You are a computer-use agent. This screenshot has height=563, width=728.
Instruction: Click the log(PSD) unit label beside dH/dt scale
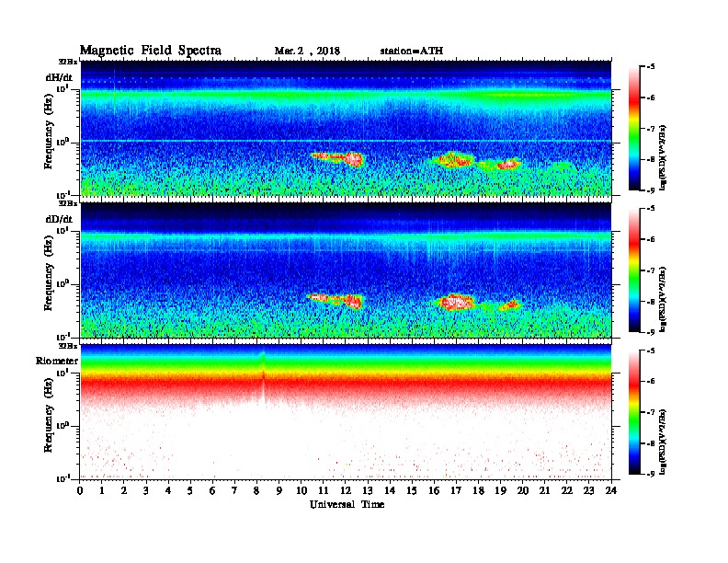pyautogui.click(x=663, y=157)
